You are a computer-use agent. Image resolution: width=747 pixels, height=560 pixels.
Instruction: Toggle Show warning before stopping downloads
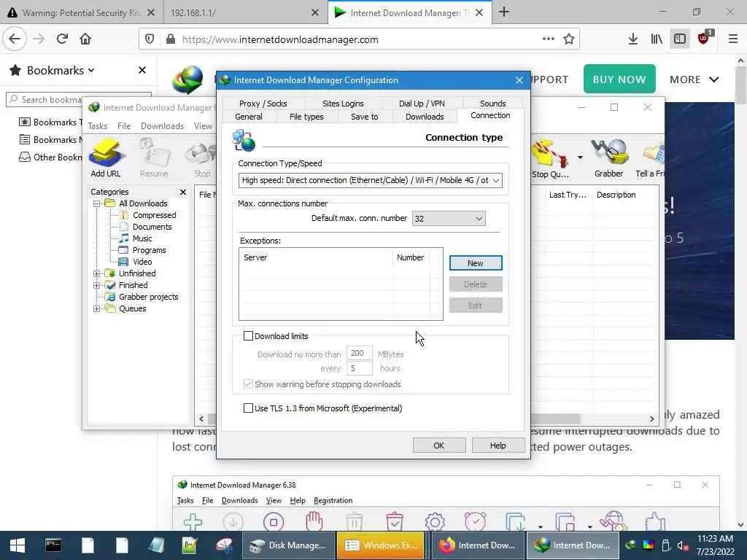(248, 384)
